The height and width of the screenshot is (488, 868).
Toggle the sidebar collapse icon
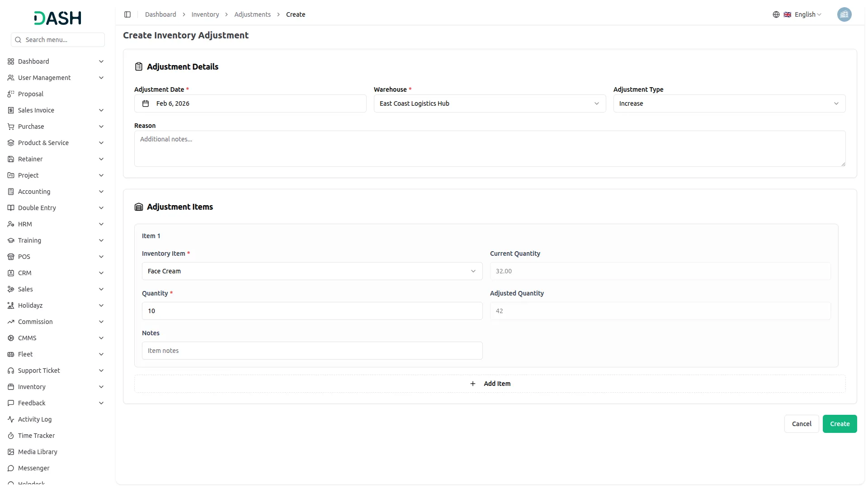[127, 14]
